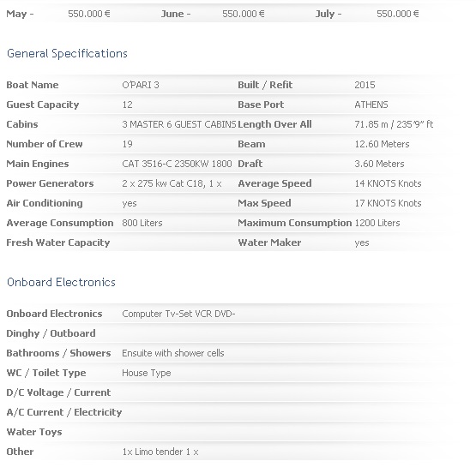Image resolution: width=476 pixels, height=467 pixels.
Task: Click the Base Port value ATHENS
Action: pos(371,105)
